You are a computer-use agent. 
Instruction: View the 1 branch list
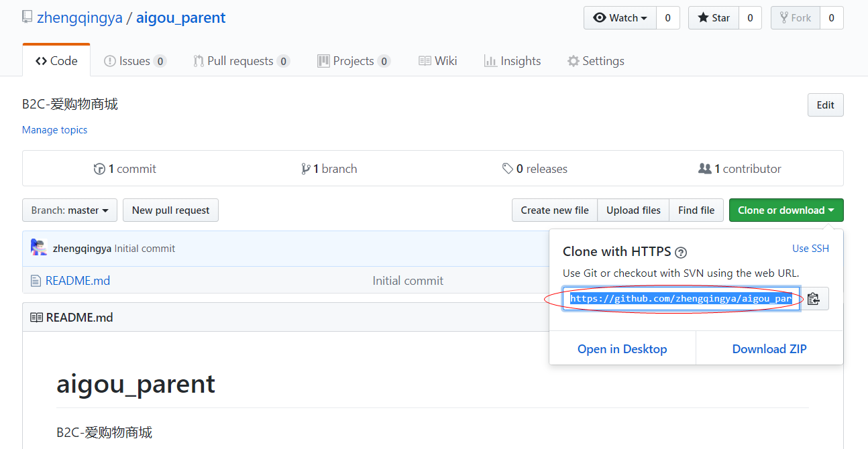click(329, 169)
